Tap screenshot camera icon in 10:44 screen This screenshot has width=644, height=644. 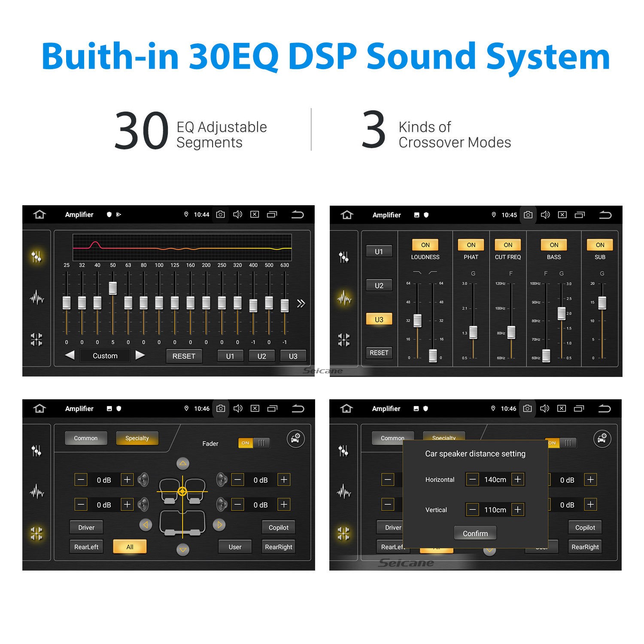pyautogui.click(x=220, y=214)
